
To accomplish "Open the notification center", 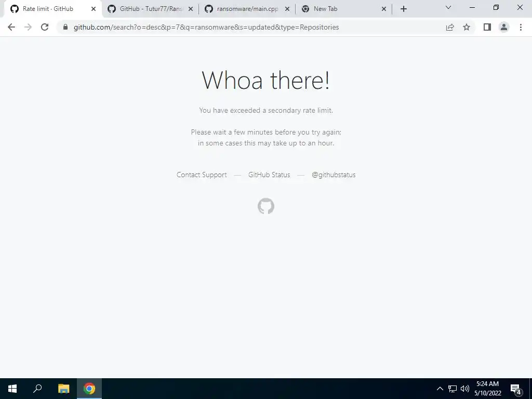I will click(x=516, y=389).
